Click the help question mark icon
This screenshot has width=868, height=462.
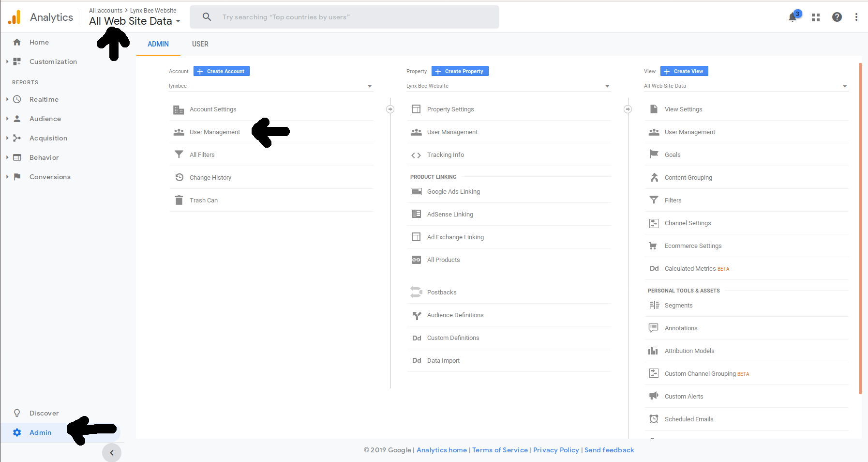click(x=837, y=17)
